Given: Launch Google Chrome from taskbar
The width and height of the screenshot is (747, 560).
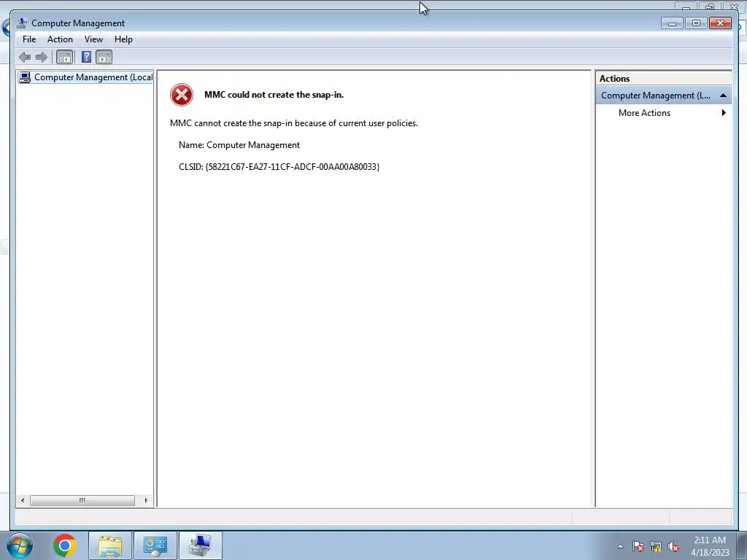Looking at the screenshot, I should click(x=65, y=545).
